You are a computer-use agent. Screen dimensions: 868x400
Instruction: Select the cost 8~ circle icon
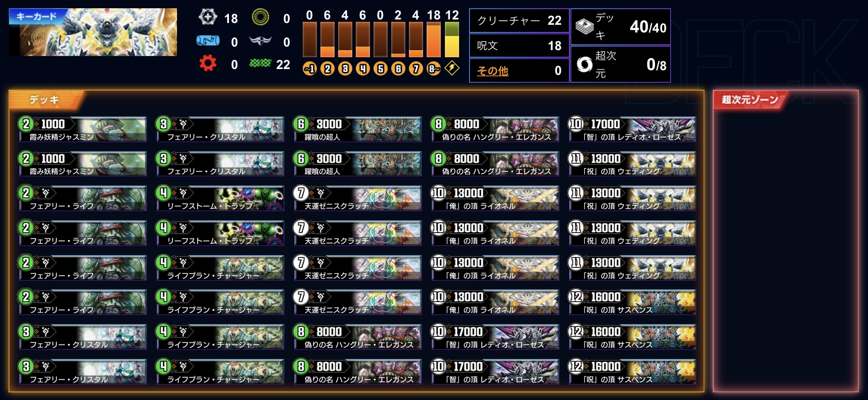[x=434, y=68]
